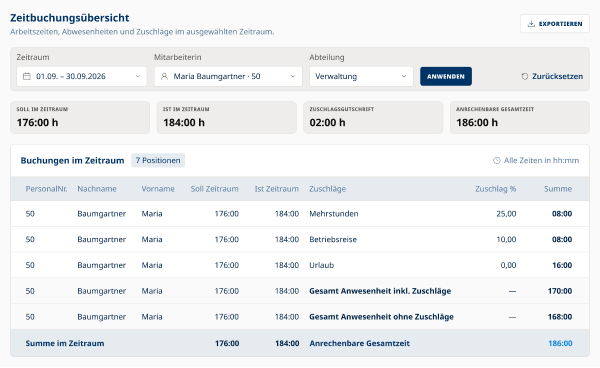
Task: Export the overview with Exportieren button
Action: pyautogui.click(x=555, y=24)
